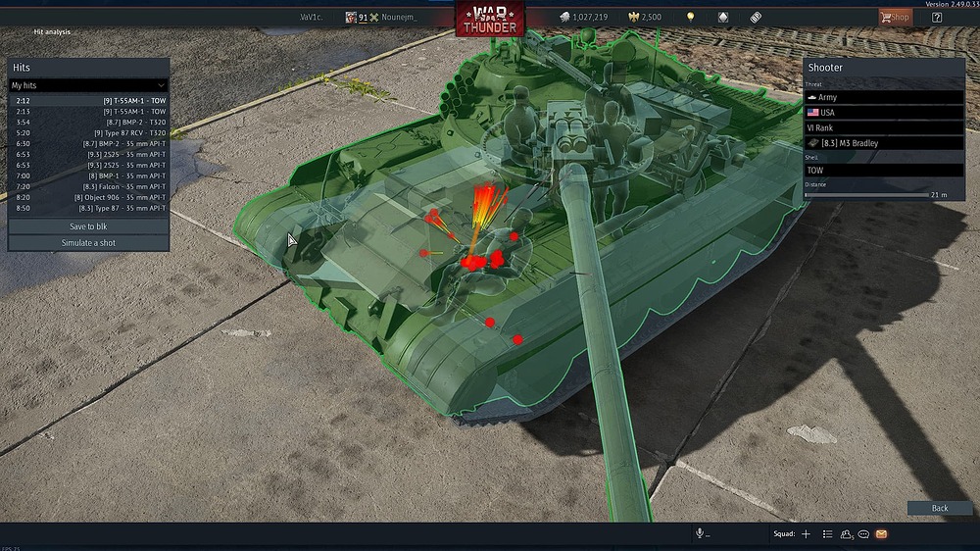Viewport: 980px width, 551px height.
Task: Select the 8:20 Object 906 hit entry
Action: pyautogui.click(x=88, y=197)
